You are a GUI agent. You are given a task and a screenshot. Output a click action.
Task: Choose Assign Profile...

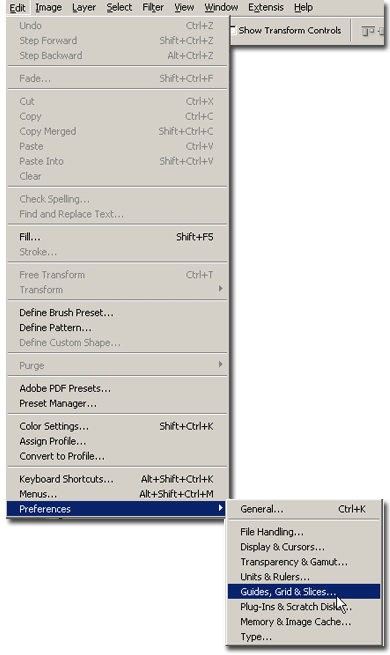point(117,441)
